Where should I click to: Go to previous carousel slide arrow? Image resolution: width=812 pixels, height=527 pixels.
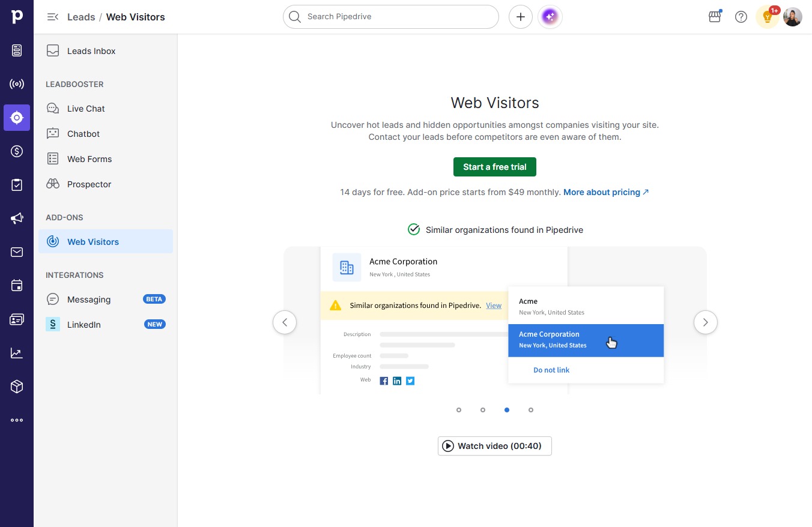[x=285, y=322]
